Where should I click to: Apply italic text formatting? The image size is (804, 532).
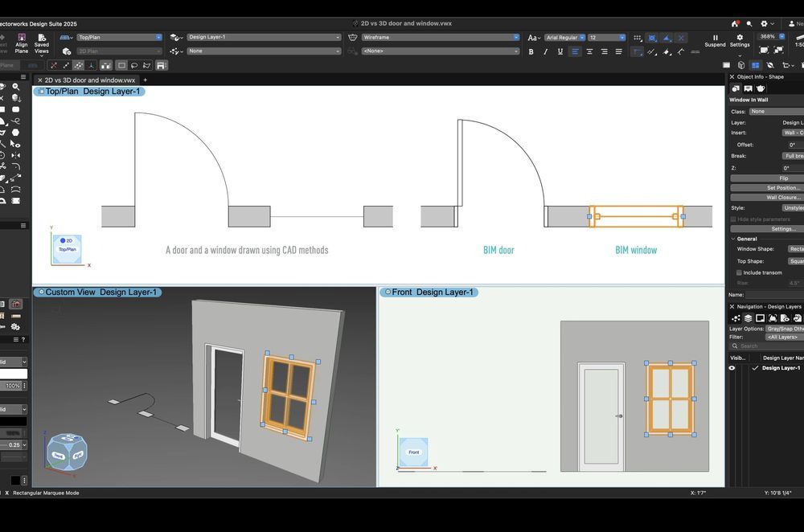545,51
